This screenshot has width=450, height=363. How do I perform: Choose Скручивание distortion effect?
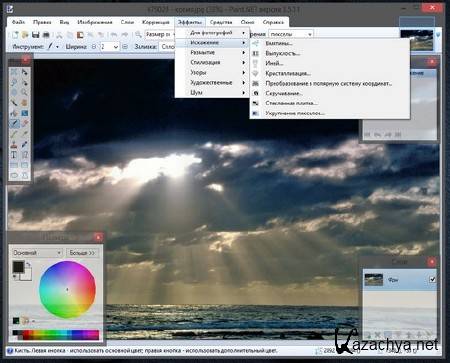point(330,93)
